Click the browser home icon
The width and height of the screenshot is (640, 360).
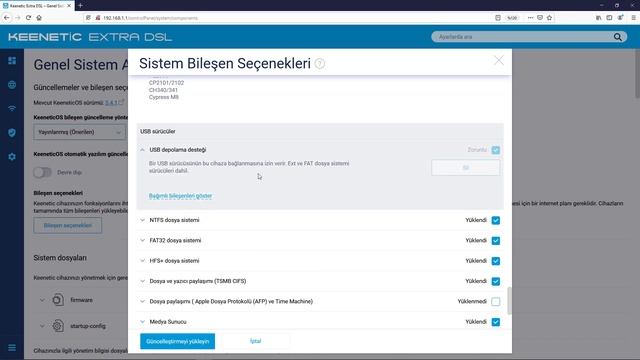click(x=39, y=18)
